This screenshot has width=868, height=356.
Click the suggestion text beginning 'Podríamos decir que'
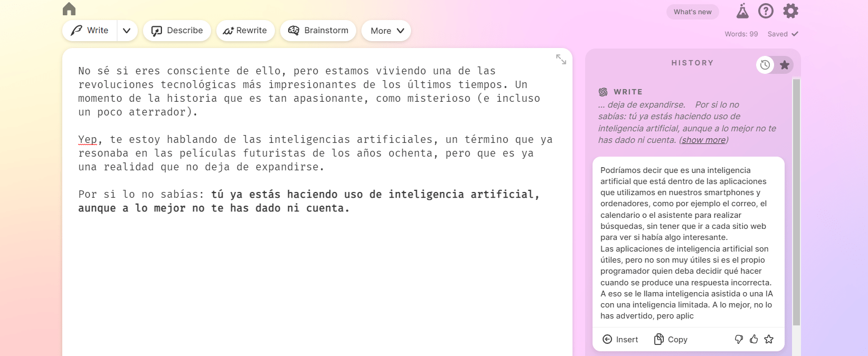[686, 243]
